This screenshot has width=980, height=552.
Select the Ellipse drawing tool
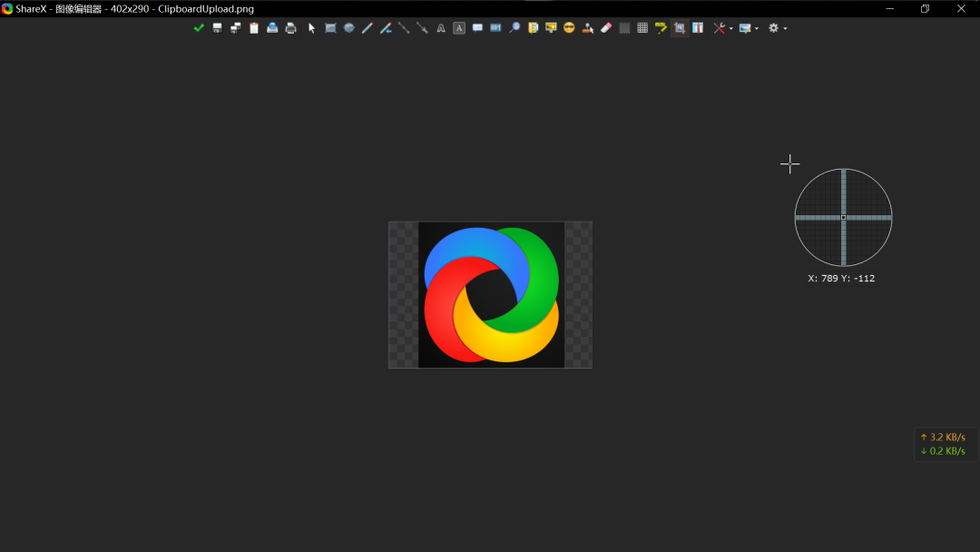coord(348,28)
